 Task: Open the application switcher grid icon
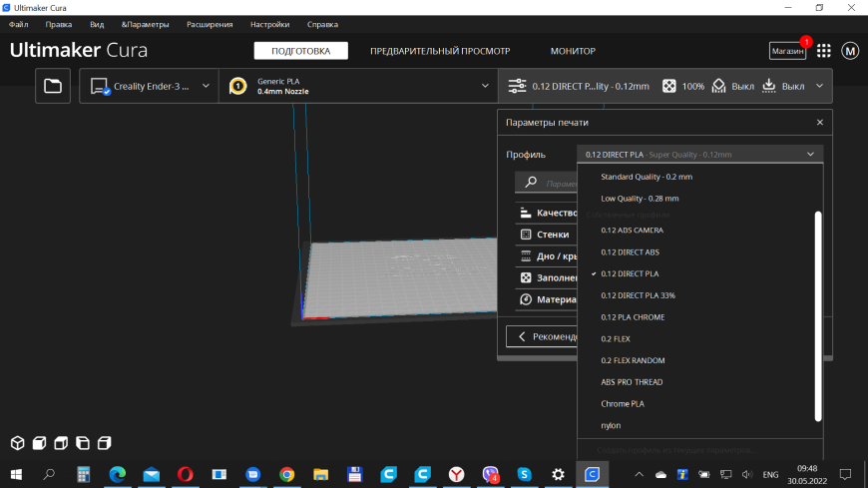(x=824, y=51)
